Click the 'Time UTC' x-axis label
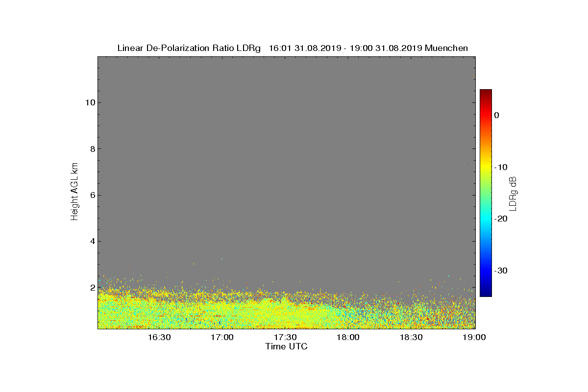This screenshot has width=588, height=392. pos(287,346)
